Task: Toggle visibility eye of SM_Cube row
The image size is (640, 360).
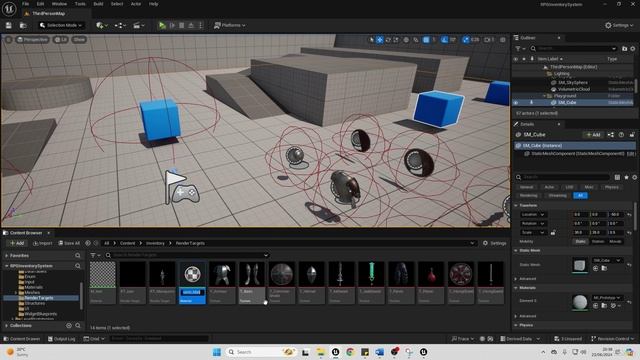Action: (516, 102)
